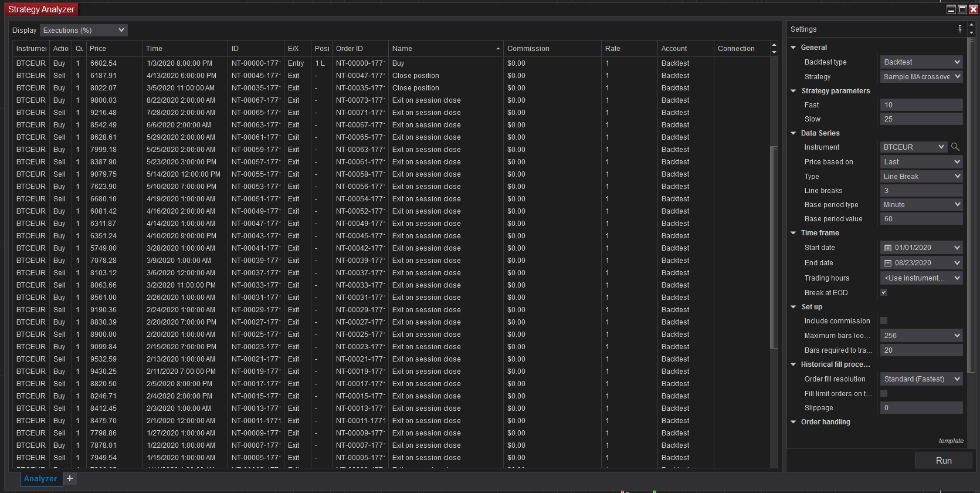
Task: Open the template link in Settings
Action: click(x=951, y=441)
